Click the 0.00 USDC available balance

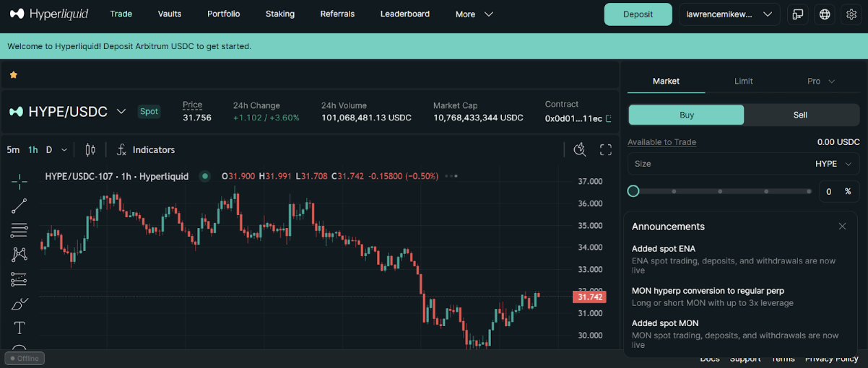[x=838, y=142]
